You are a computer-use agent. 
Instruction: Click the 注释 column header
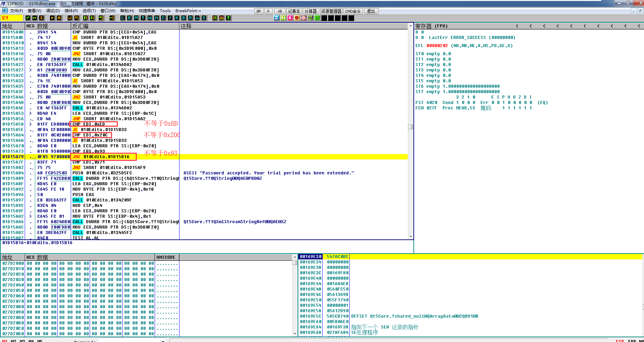pos(293,26)
